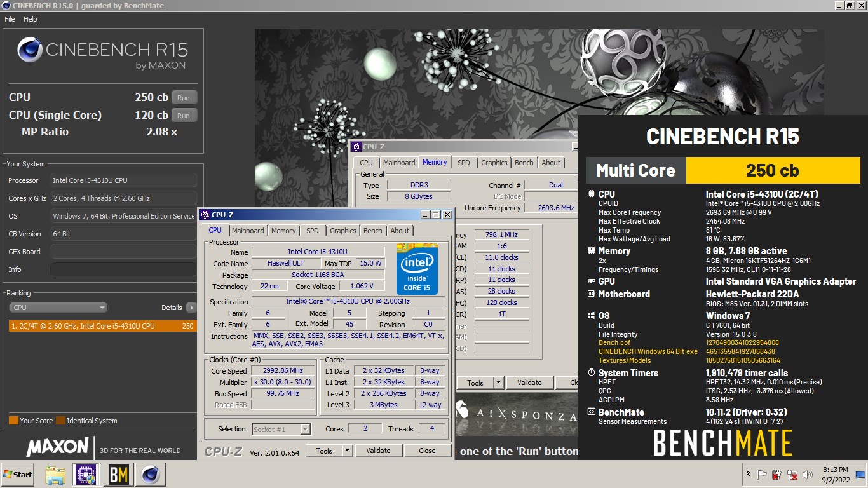Open the Action Center flag in system tray
Viewport: 868px width, 488px height.
(x=761, y=474)
